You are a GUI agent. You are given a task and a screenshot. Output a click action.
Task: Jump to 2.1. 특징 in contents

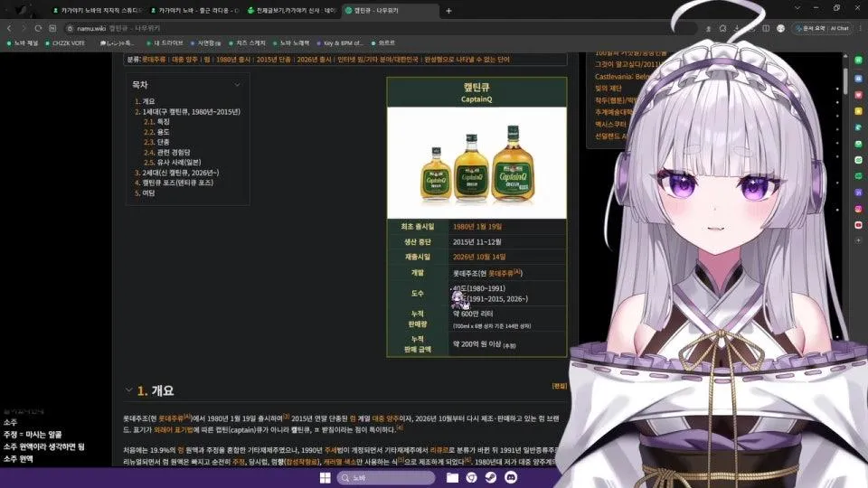pyautogui.click(x=156, y=122)
